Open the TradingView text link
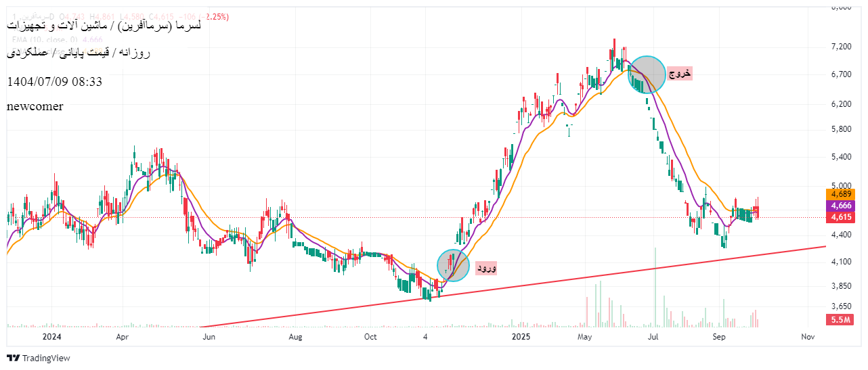 point(46,359)
